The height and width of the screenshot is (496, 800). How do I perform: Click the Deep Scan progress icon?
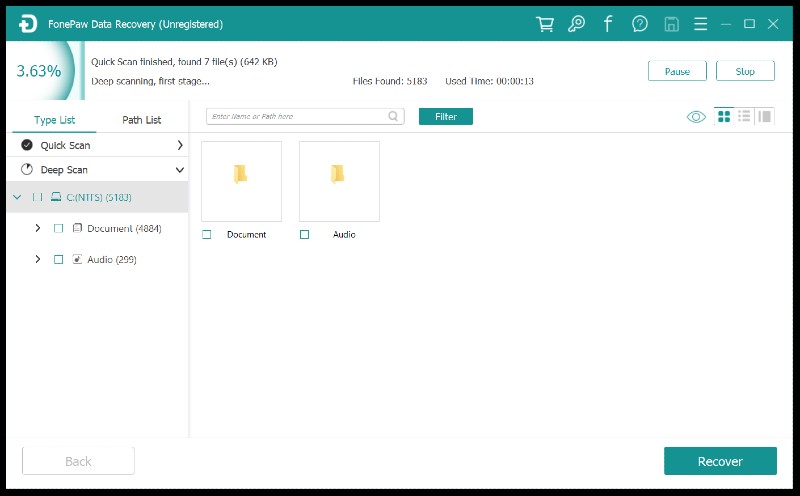[x=27, y=169]
